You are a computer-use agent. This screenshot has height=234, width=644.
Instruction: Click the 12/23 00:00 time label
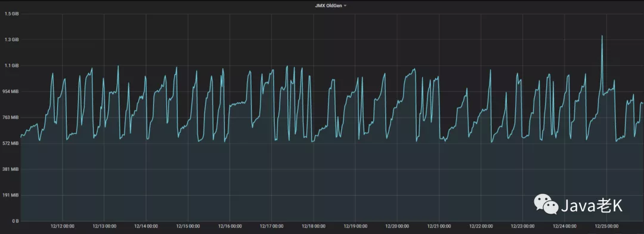523,226
